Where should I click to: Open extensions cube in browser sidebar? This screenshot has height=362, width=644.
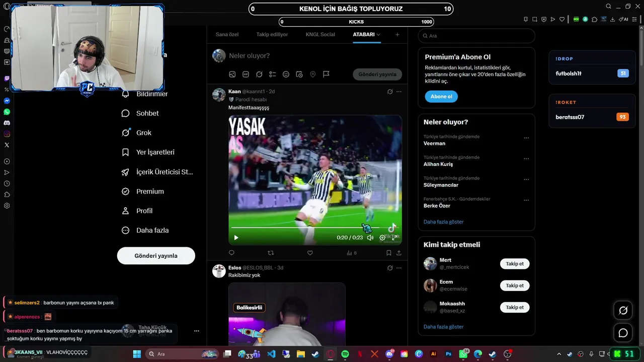click(7, 195)
